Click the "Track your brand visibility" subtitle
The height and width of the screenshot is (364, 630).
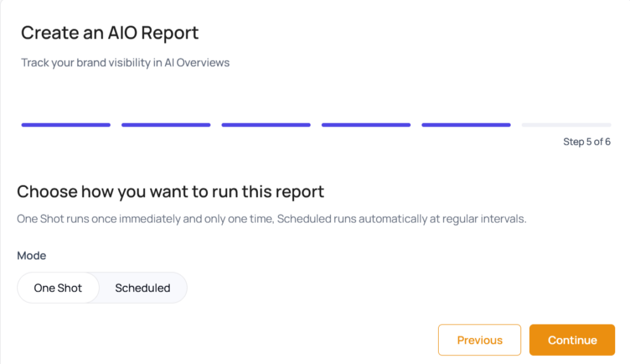tap(125, 63)
